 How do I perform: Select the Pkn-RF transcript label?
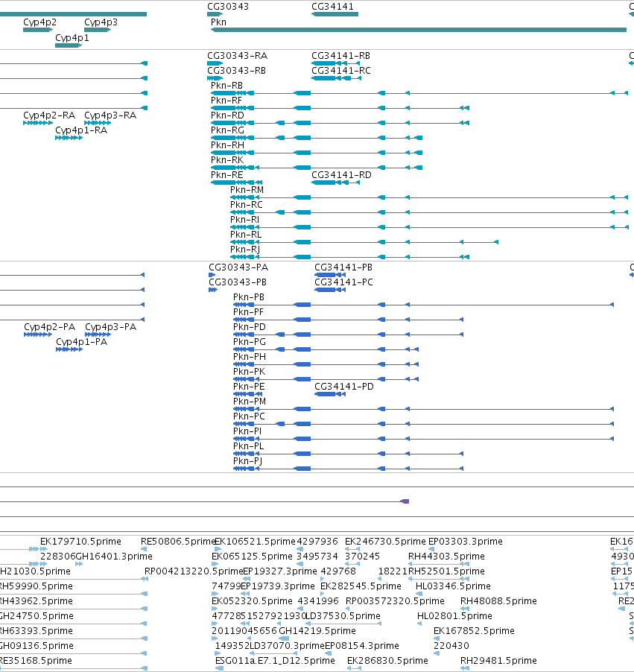click(226, 101)
